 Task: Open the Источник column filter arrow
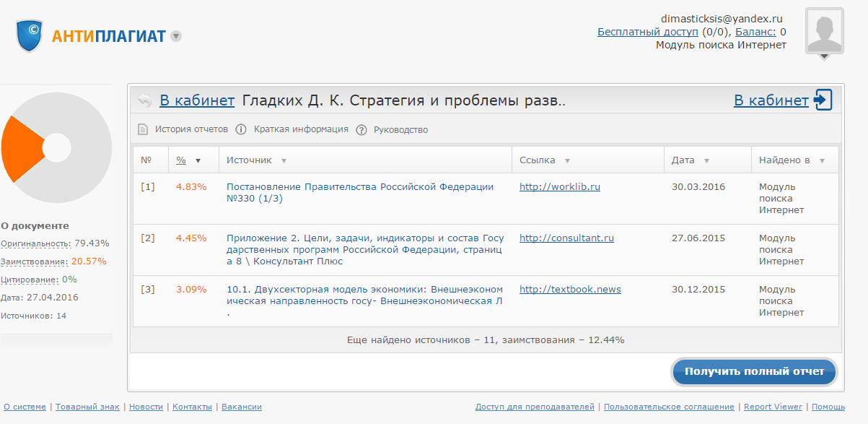pyautogui.click(x=284, y=160)
